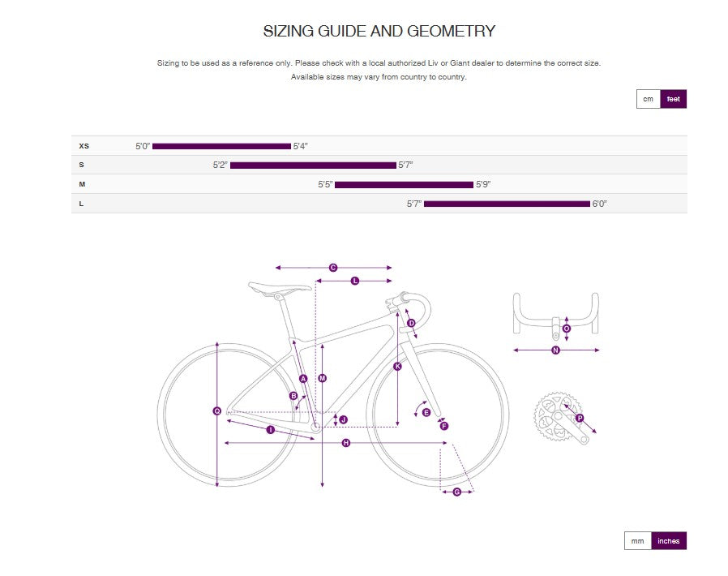This screenshot has height=576, width=728.
Task: Click the M size height bar
Action: pos(404,185)
